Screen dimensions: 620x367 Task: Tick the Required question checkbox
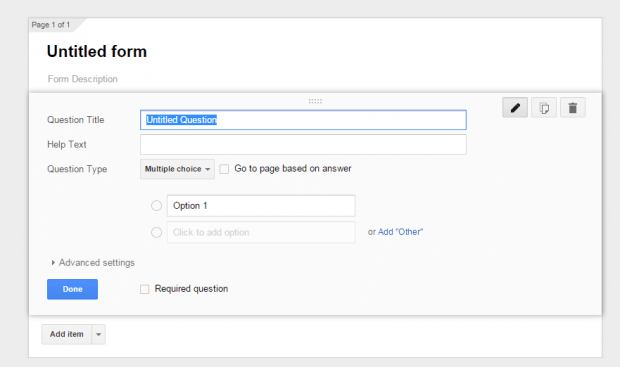click(x=145, y=289)
